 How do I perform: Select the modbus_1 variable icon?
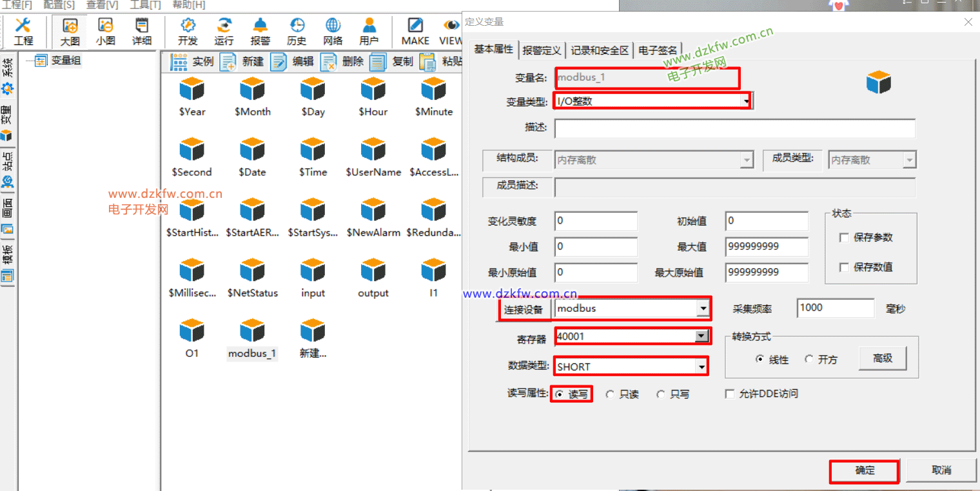pos(252,339)
